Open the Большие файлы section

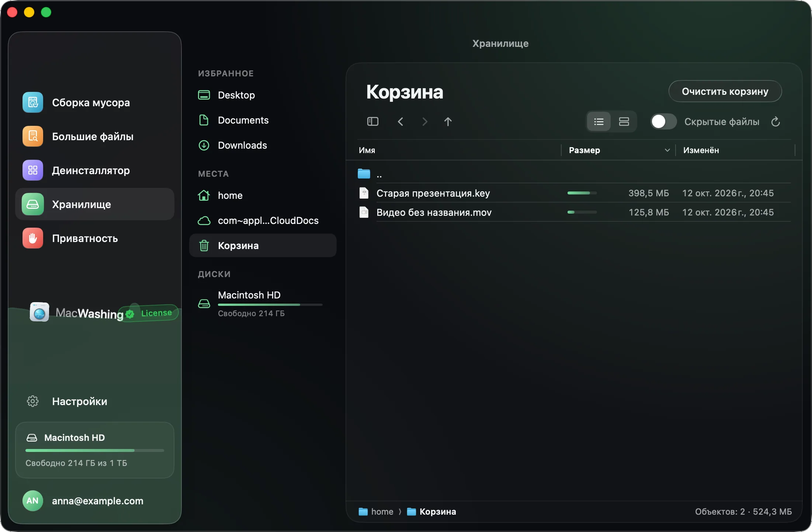[94, 137]
